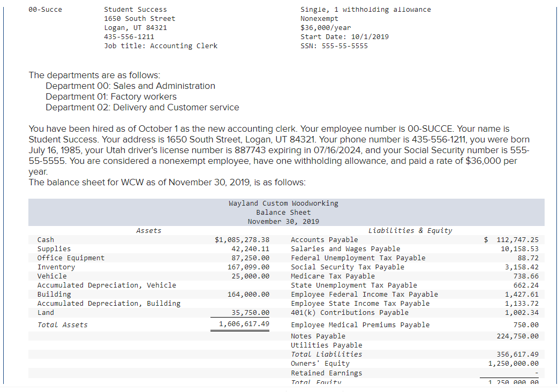Click Employee Federal Income Tax Payable value 1,427.61
The image size is (558, 392).
point(522,294)
